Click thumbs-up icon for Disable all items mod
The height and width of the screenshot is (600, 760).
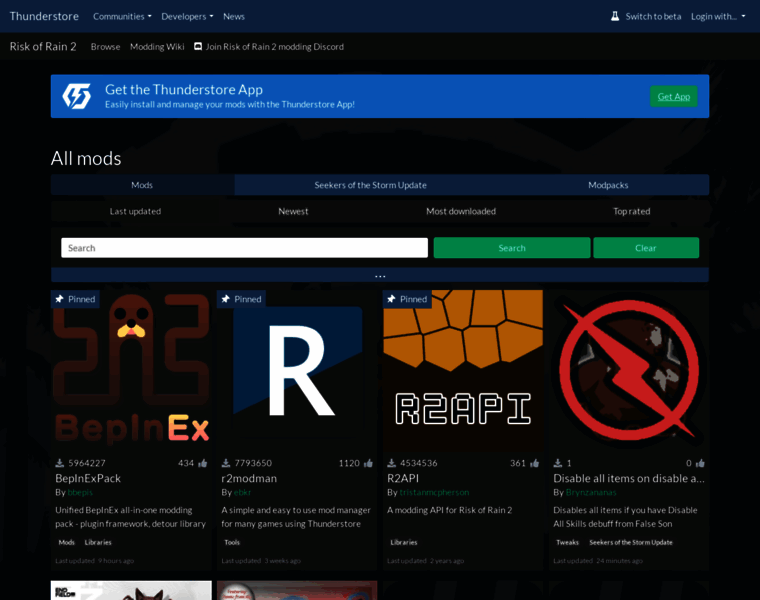pyautogui.click(x=700, y=463)
